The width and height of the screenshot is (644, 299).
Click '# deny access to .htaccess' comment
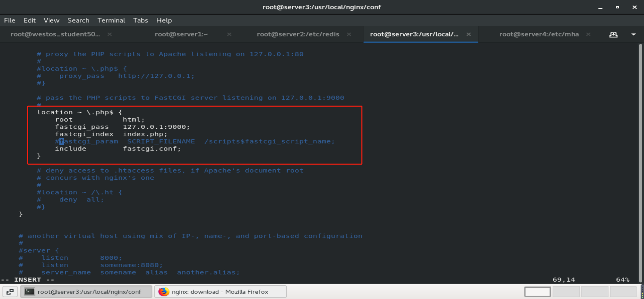tap(170, 171)
